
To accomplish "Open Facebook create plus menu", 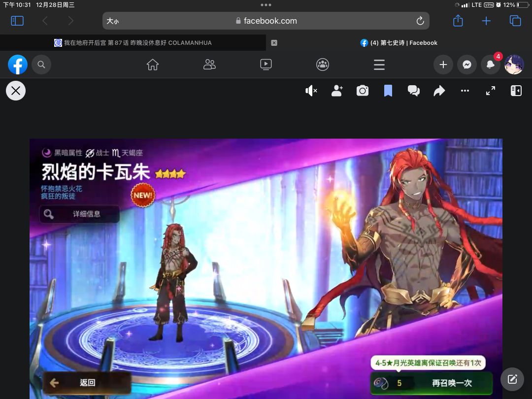I will [x=443, y=65].
